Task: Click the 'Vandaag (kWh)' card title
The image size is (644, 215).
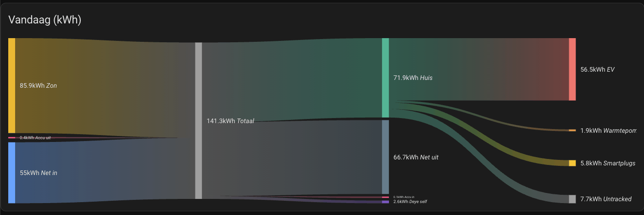Action: click(x=44, y=20)
